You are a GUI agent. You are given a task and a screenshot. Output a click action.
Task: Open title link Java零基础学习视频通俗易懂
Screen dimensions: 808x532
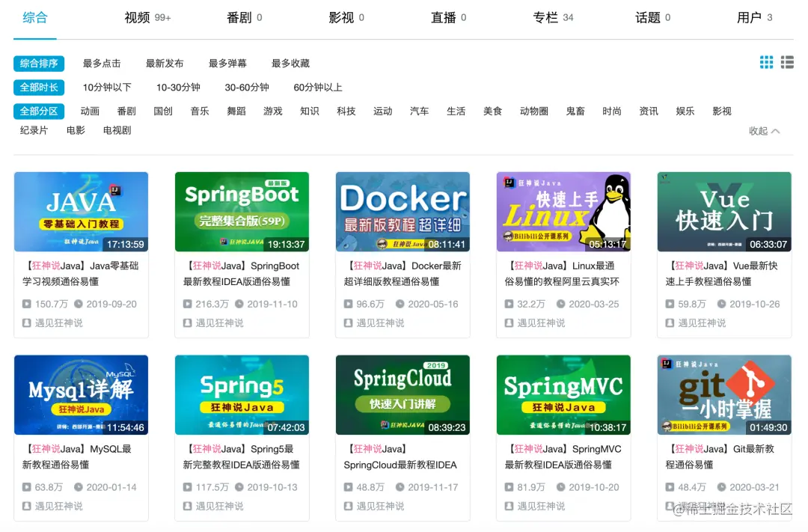tap(81, 274)
